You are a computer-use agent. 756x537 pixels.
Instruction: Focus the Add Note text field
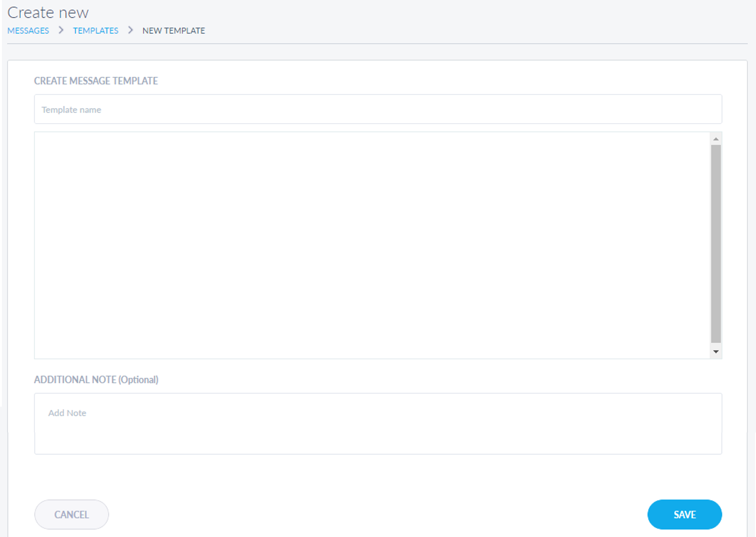(x=377, y=423)
